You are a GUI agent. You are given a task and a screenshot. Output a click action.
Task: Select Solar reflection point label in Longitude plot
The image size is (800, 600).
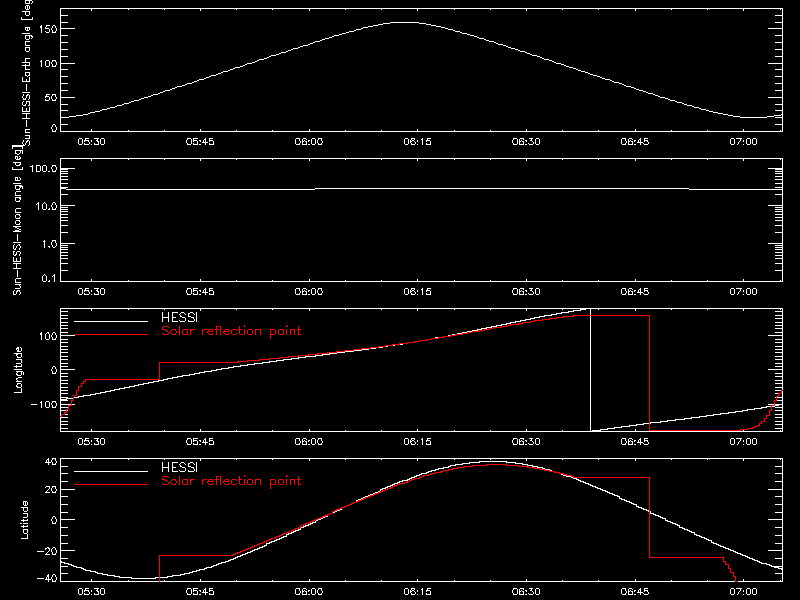pos(231,331)
